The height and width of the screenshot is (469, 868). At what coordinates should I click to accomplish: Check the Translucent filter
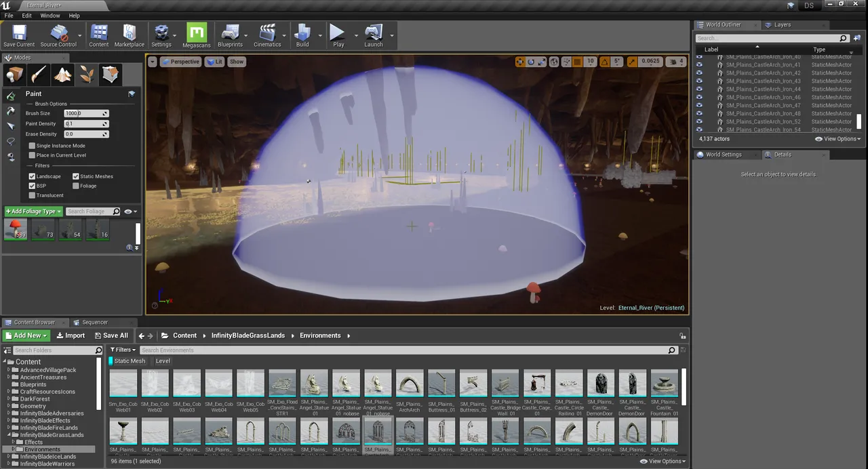(32, 195)
